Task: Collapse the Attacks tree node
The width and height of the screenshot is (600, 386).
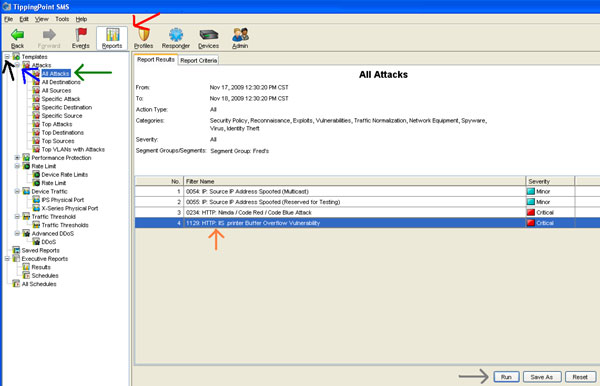Action: click(17, 65)
